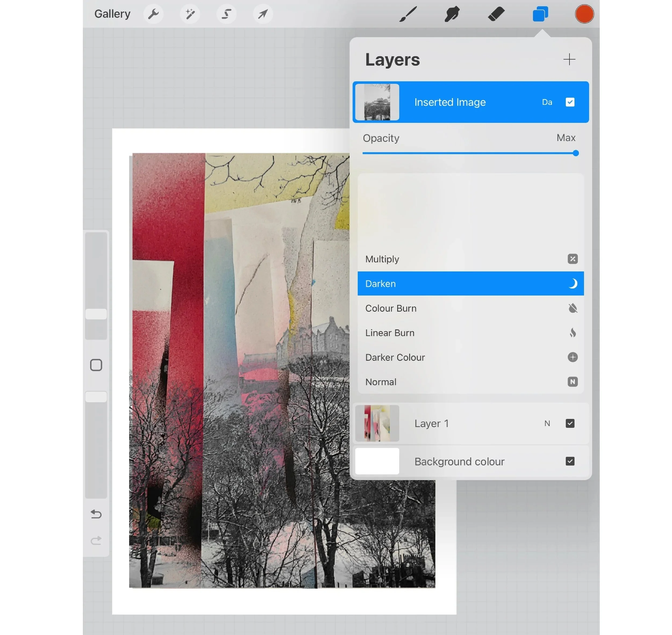Open the orange active colour swatch
Screen dimensions: 672x635
[584, 14]
